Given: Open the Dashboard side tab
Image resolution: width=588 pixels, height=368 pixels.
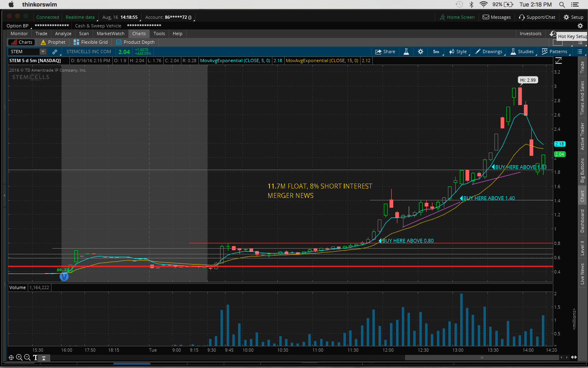Looking at the screenshot, I should point(583,221).
